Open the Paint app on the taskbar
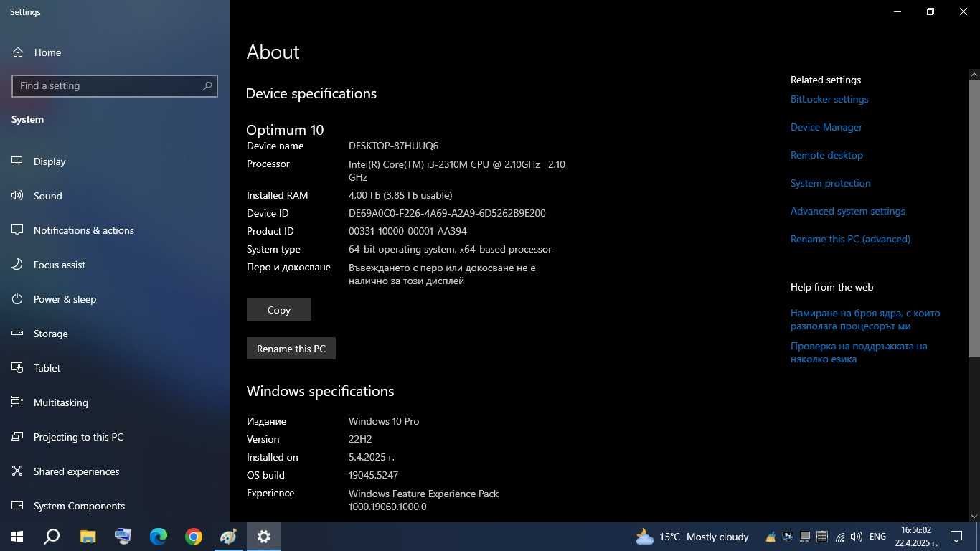Image resolution: width=980 pixels, height=551 pixels. [x=228, y=537]
